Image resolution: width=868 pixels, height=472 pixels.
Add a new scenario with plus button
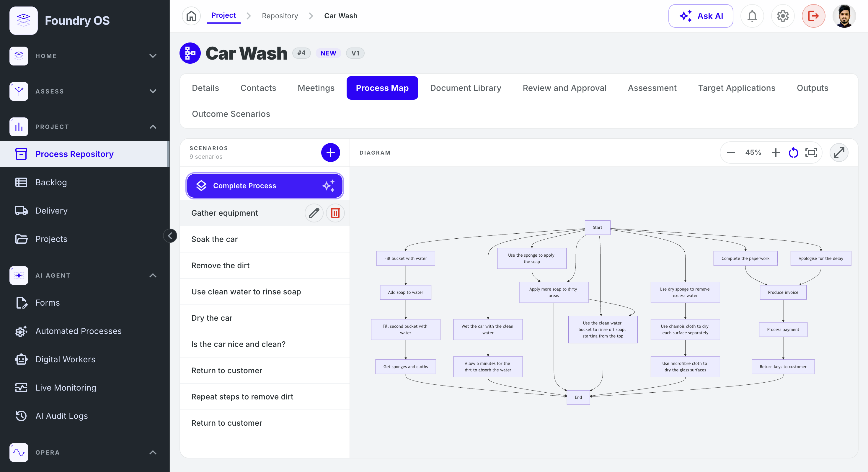[330, 153]
